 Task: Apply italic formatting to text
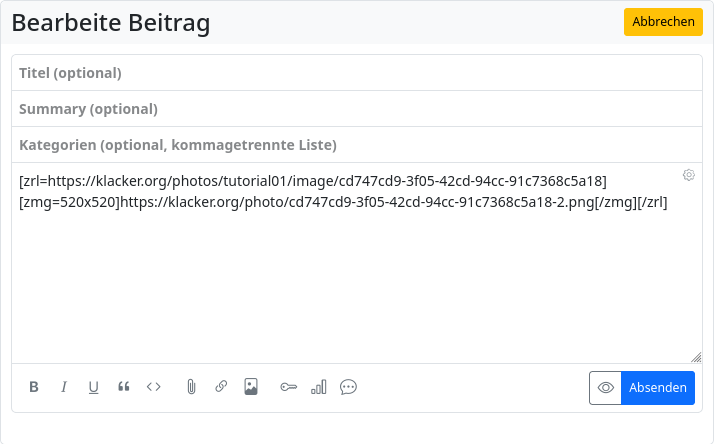tap(64, 387)
